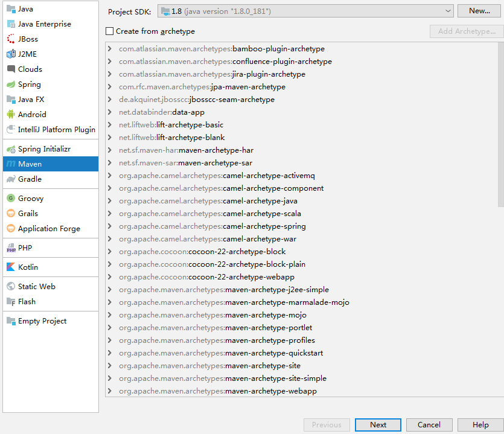
Task: Click the Spring Initializr icon
Action: click(11, 149)
